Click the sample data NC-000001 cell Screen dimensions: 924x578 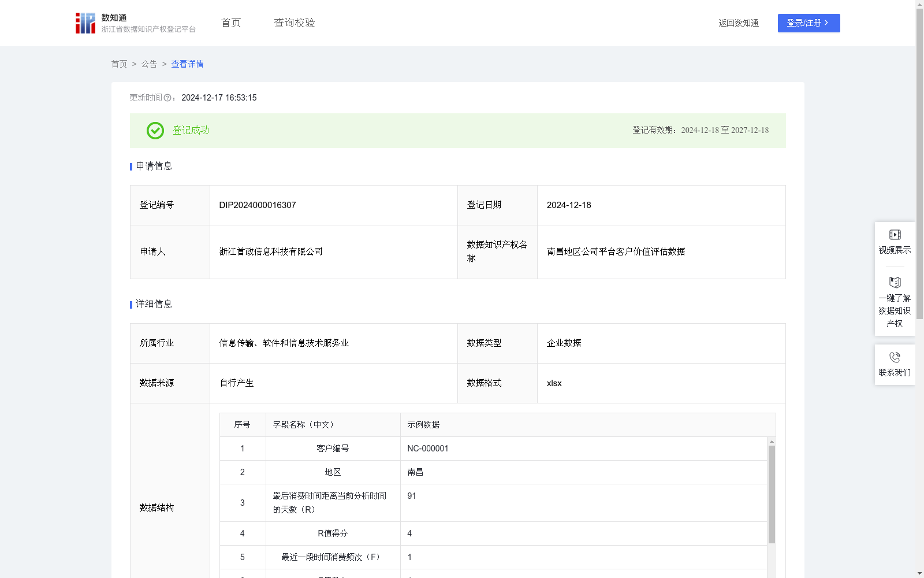[427, 448]
